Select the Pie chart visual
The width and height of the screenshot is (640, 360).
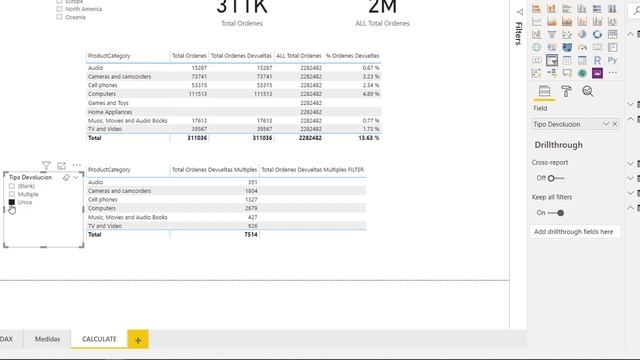(582, 35)
